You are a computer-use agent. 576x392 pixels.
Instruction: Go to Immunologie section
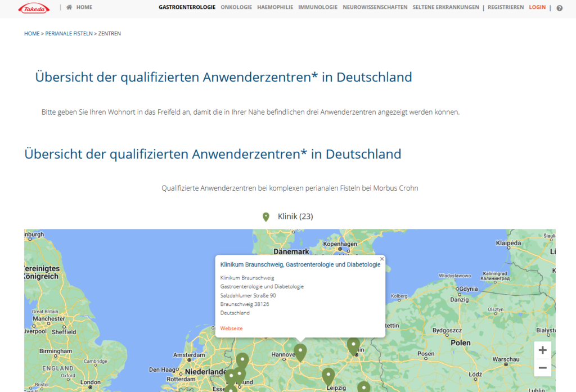coord(318,7)
